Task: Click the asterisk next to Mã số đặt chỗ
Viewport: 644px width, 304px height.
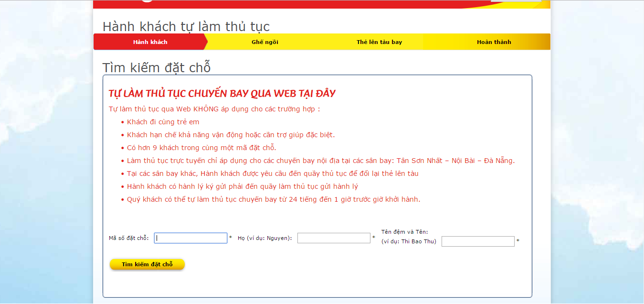Action: 231,238
